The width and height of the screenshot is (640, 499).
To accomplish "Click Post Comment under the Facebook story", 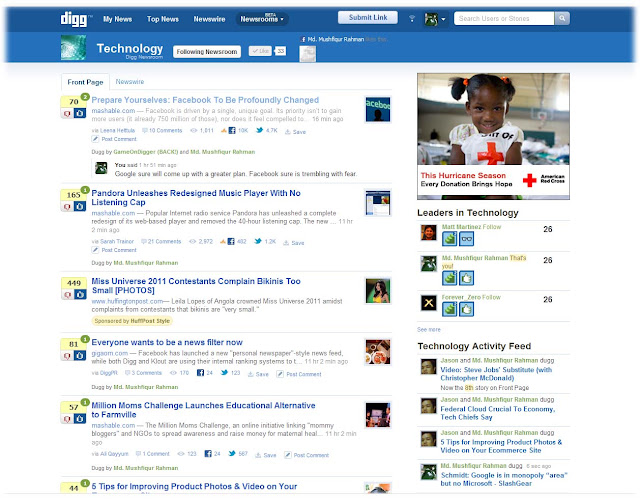I will [115, 139].
